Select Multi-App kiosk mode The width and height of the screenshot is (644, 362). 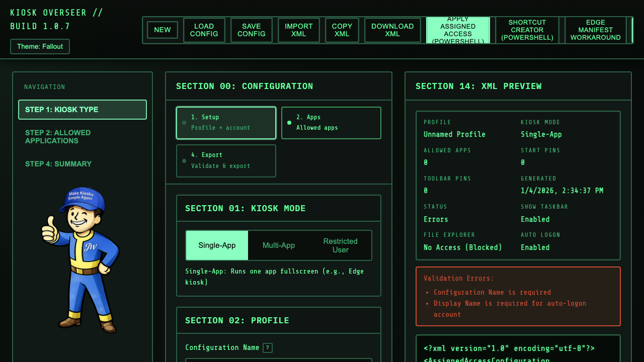pos(279,245)
